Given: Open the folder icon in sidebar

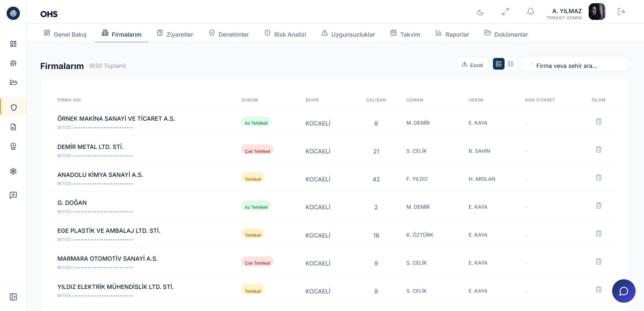Looking at the screenshot, I should [13, 82].
